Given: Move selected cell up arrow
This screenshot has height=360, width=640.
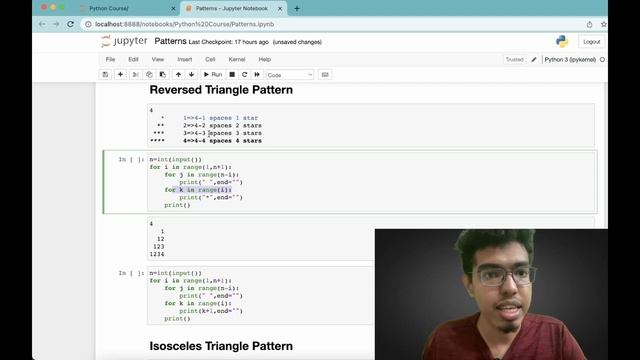Looking at the screenshot, I should pos(178,75).
